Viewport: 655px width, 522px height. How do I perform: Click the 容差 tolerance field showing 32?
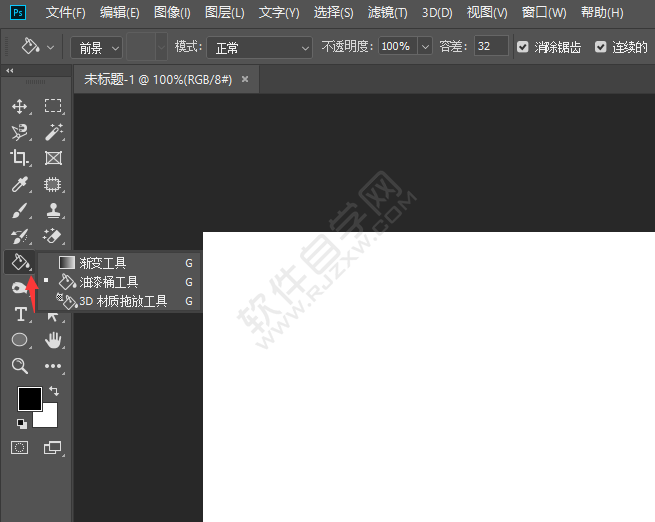coord(491,46)
